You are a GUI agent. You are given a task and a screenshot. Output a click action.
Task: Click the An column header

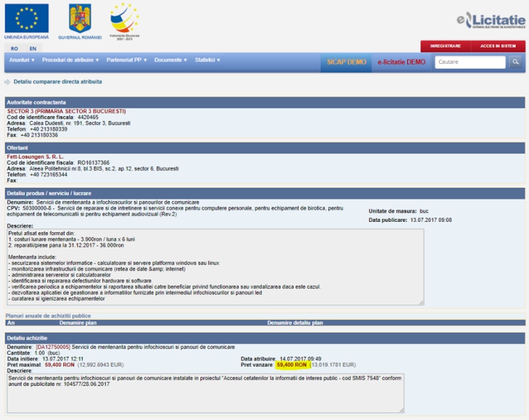point(11,323)
